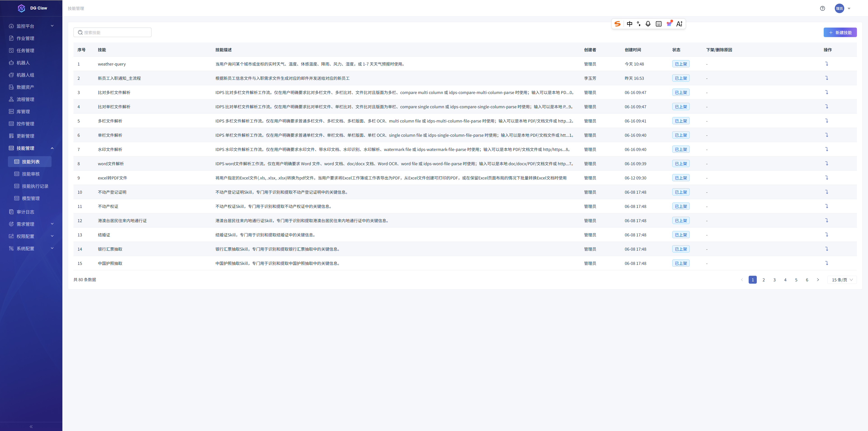
Task: Click the AI assistant icon in IME bar
Action: pyautogui.click(x=679, y=24)
